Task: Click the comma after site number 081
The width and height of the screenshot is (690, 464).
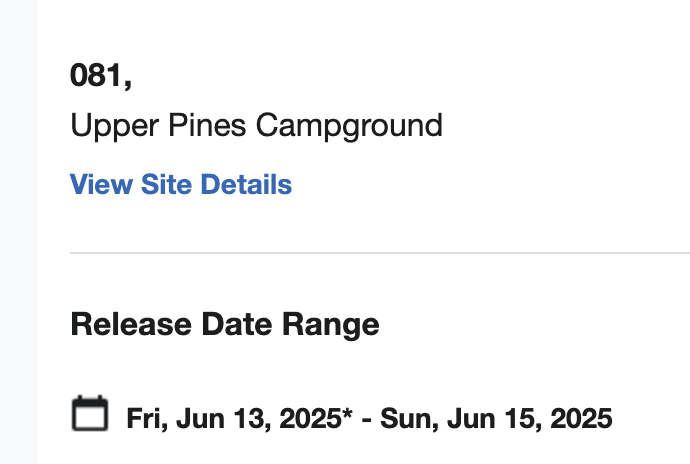Action: (127, 81)
